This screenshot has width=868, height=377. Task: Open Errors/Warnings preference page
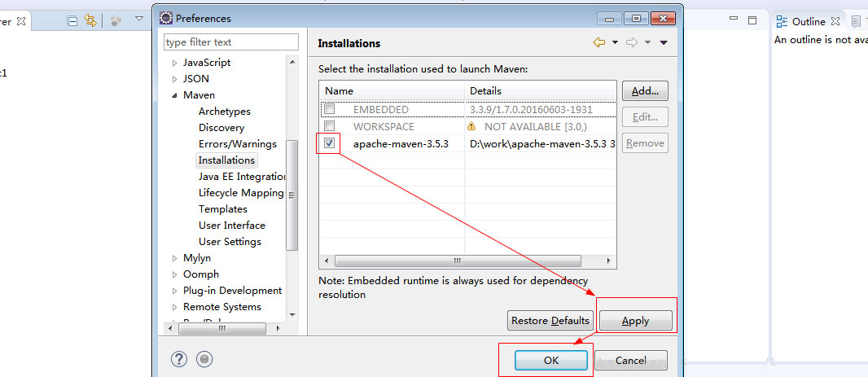pyautogui.click(x=238, y=144)
